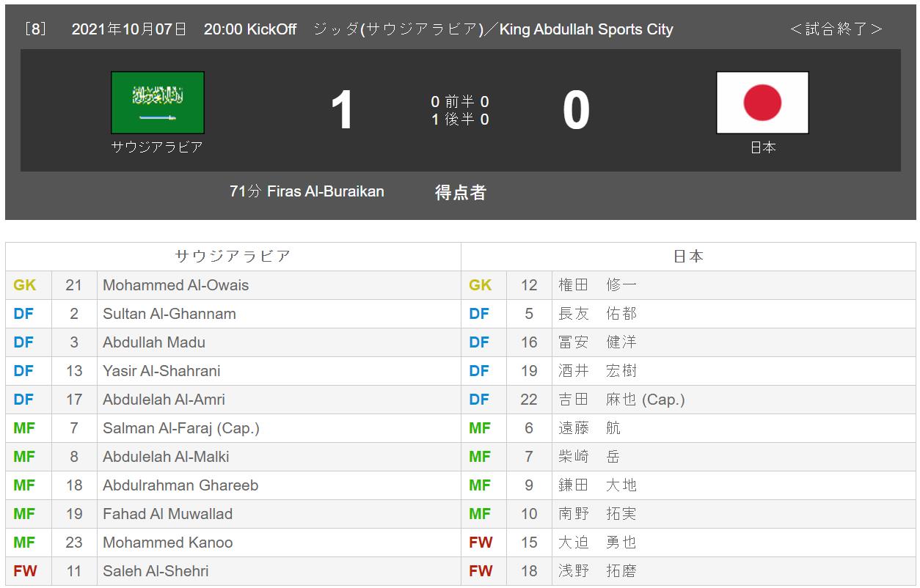This screenshot has height=588, width=920.
Task: Click the Saudi Arabia flag image
Action: click(157, 103)
